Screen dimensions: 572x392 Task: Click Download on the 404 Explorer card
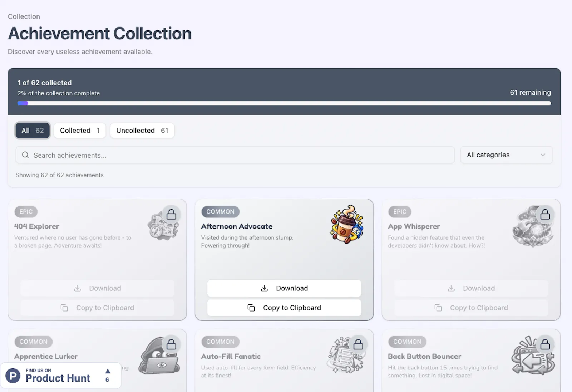tap(97, 288)
